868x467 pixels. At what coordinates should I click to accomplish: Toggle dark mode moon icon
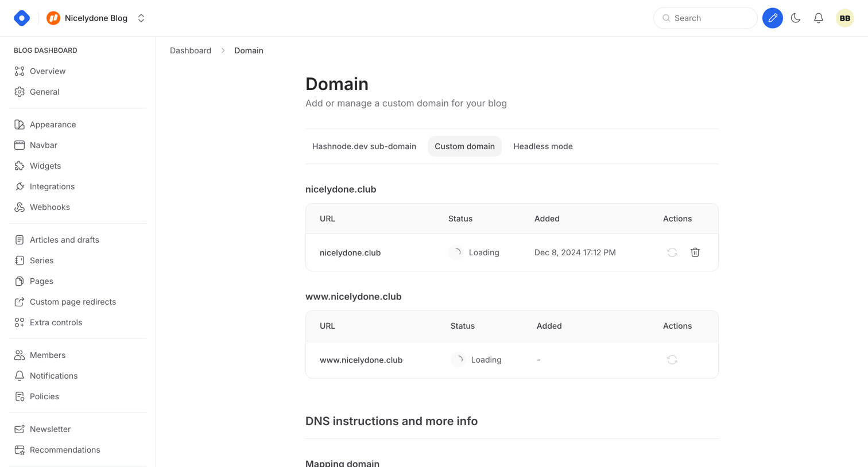coord(796,18)
